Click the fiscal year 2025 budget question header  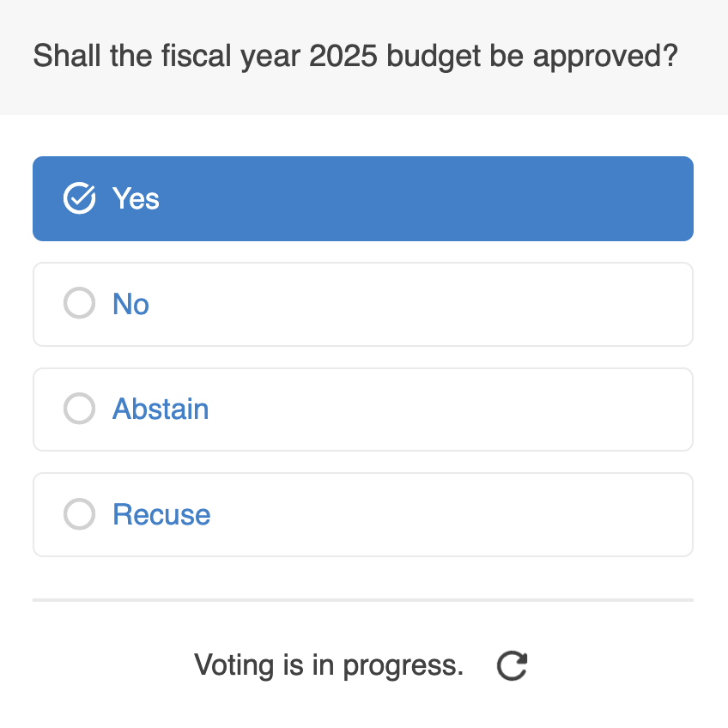pos(355,55)
